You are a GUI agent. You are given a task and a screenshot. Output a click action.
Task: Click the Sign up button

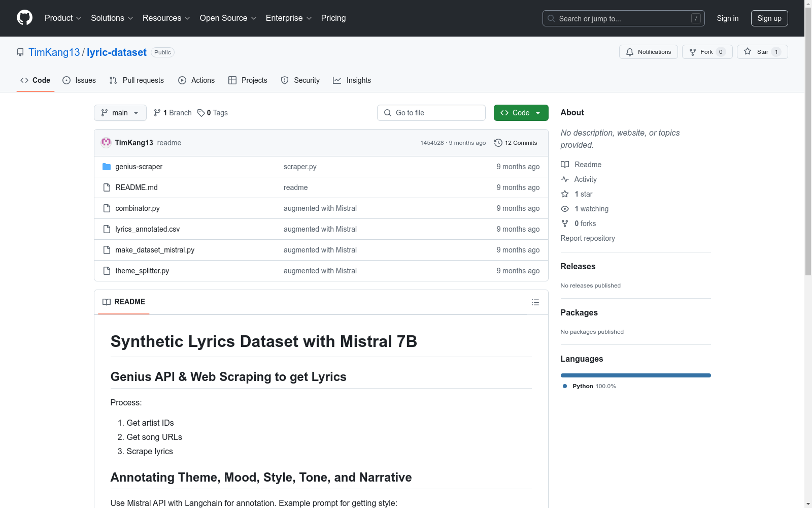point(769,18)
